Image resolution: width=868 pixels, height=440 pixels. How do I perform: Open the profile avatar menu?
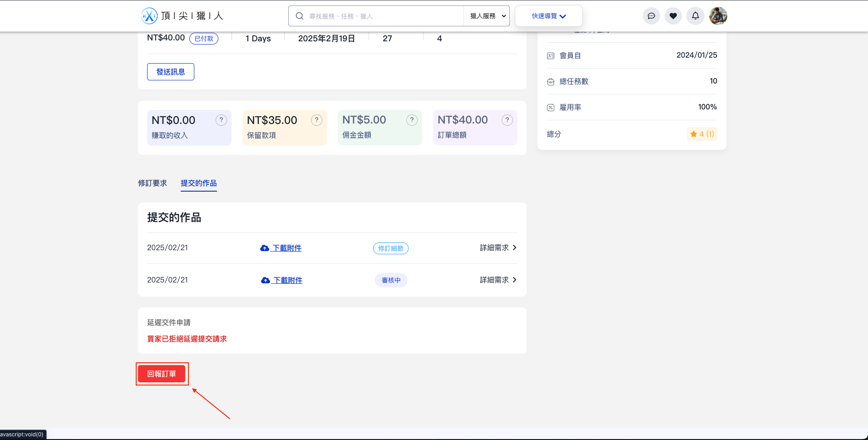click(717, 15)
